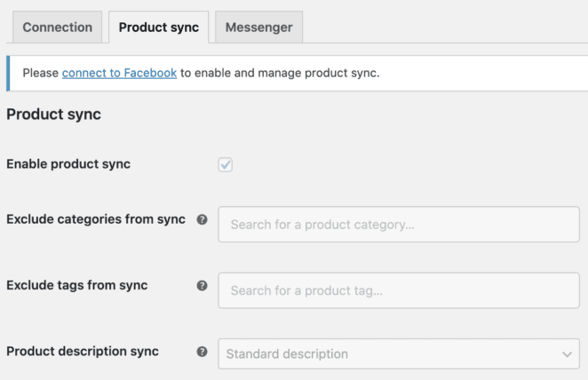Screen dimensions: 588x380
Task: Open the Product description sync dropdown
Action: (398, 354)
